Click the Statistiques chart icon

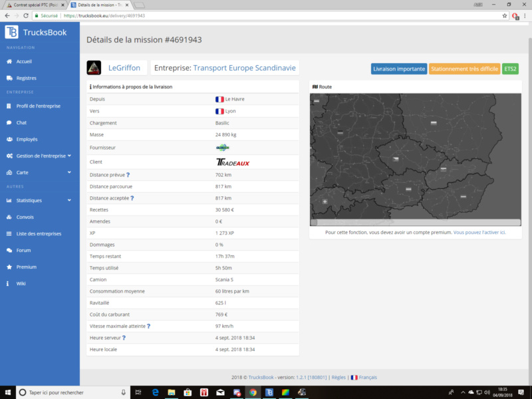click(x=9, y=200)
